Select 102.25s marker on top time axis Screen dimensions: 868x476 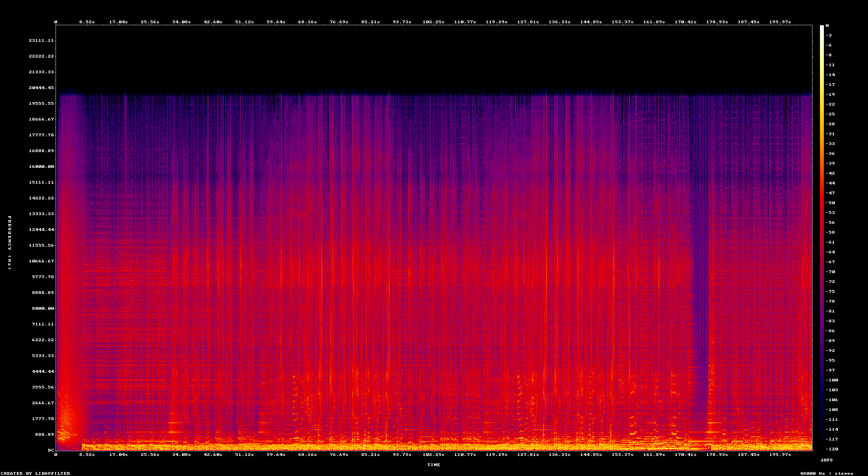coord(433,22)
